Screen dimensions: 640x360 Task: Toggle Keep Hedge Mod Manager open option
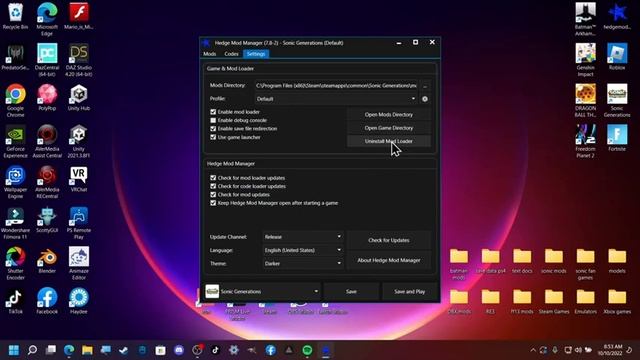pos(213,203)
